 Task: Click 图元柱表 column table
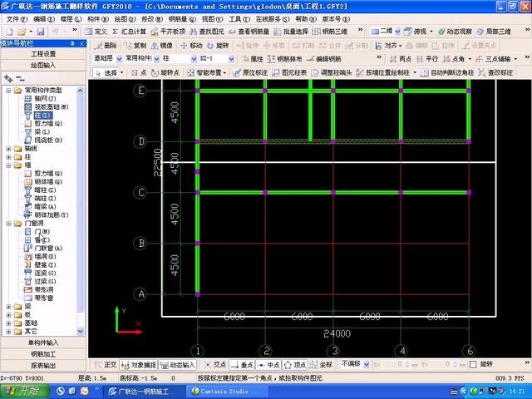289,72
